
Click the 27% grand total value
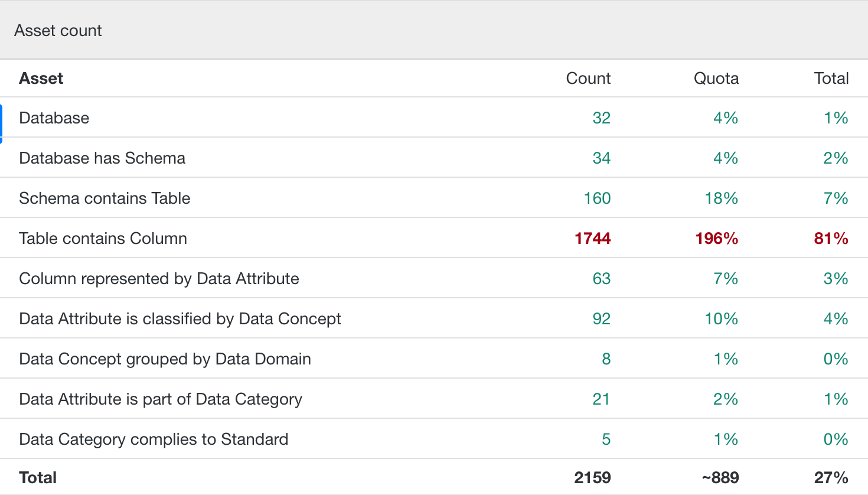[831, 478]
